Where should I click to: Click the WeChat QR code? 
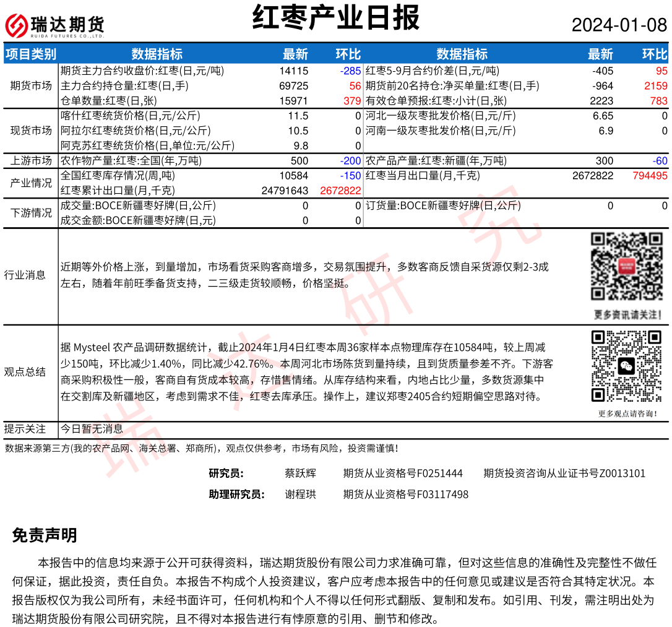point(626,366)
